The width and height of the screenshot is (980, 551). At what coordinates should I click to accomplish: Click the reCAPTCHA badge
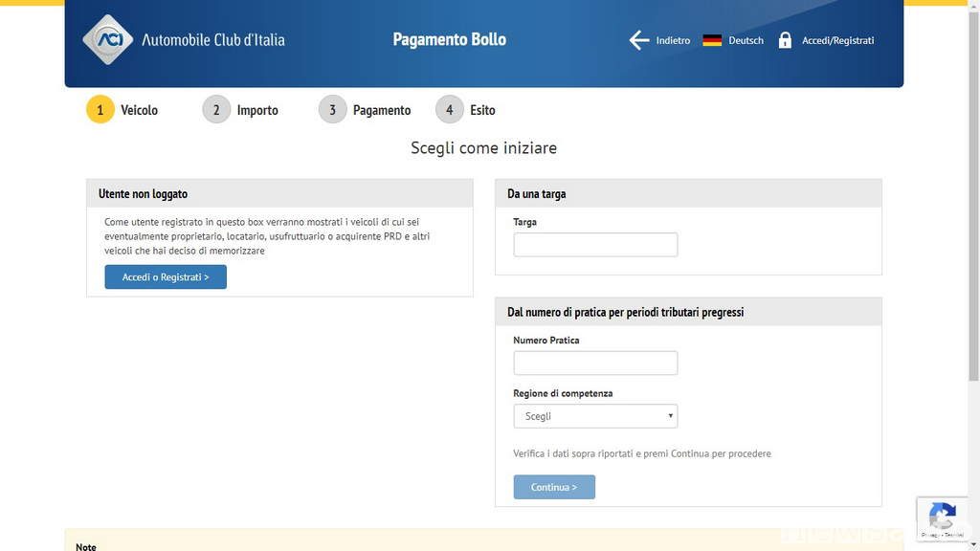pyautogui.click(x=943, y=518)
